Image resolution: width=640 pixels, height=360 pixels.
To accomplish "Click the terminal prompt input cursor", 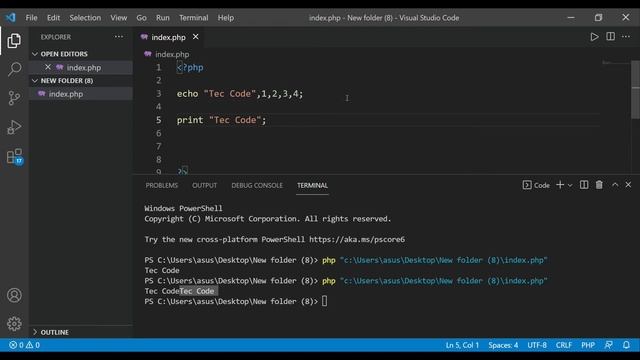I will 324,301.
